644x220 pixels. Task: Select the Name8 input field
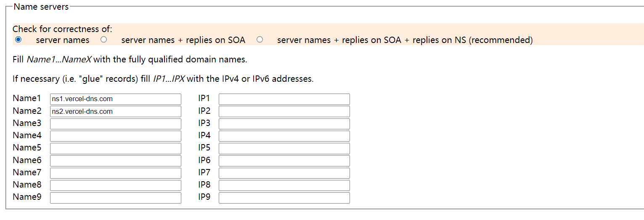(115, 185)
